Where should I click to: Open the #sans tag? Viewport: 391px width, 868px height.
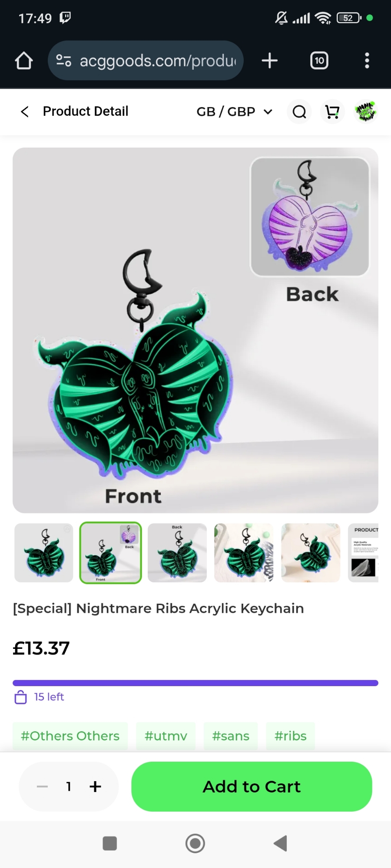click(231, 736)
